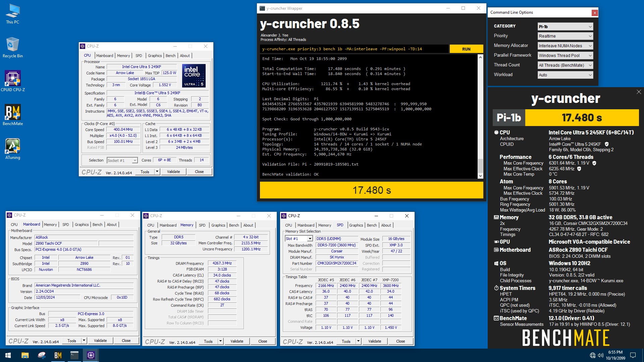Launch ATuning desktop shortcut
This screenshot has width=644, height=362.
point(13,149)
